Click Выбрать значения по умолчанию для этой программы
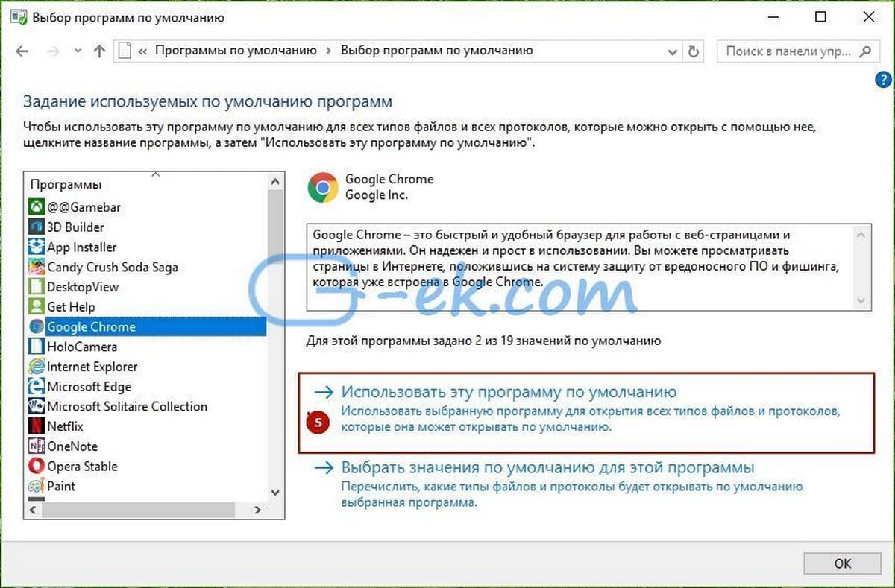895x588 pixels. (x=547, y=468)
